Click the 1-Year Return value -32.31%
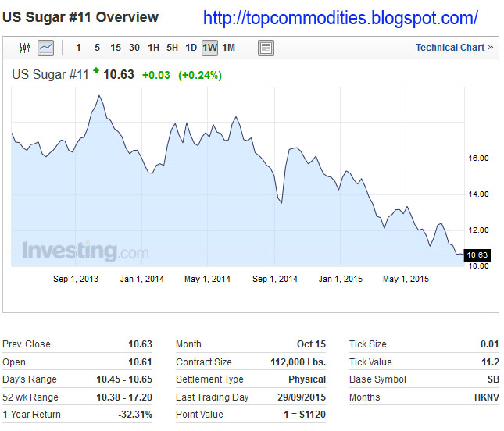Image resolution: width=504 pixels, height=431 pixels. pyautogui.click(x=135, y=415)
